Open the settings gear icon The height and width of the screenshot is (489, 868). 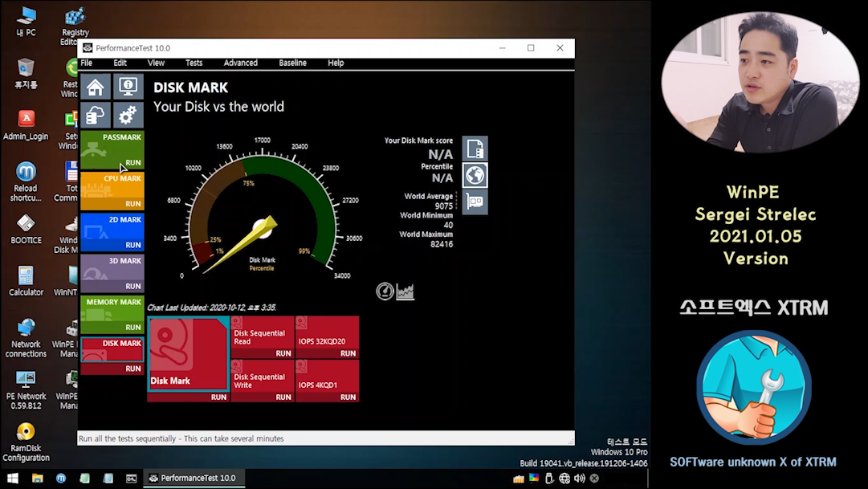(128, 115)
